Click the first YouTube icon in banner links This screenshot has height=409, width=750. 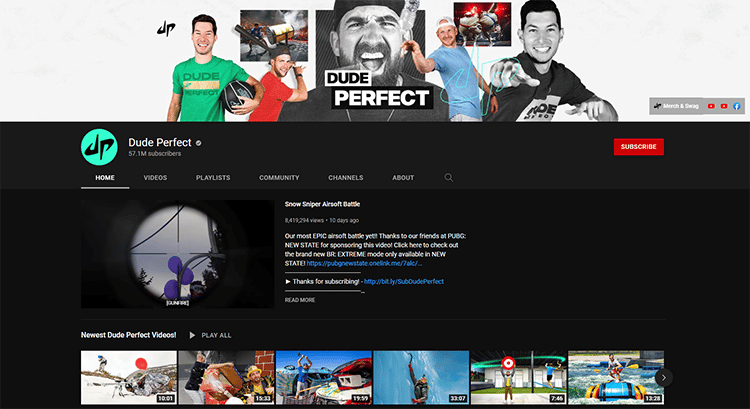click(x=711, y=106)
